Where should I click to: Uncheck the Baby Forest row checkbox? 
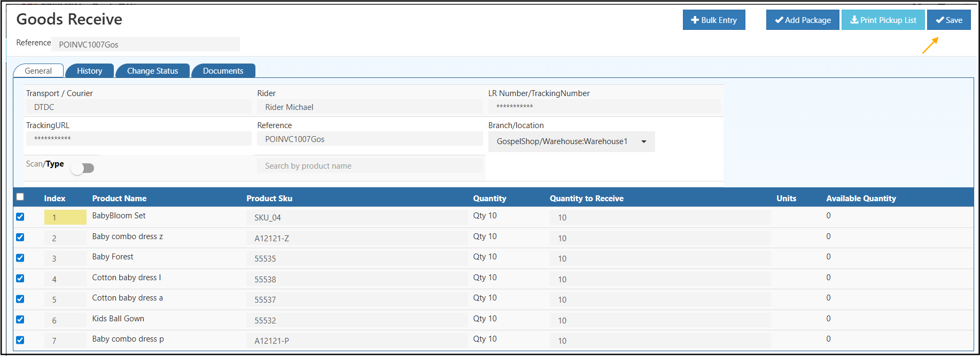20,258
